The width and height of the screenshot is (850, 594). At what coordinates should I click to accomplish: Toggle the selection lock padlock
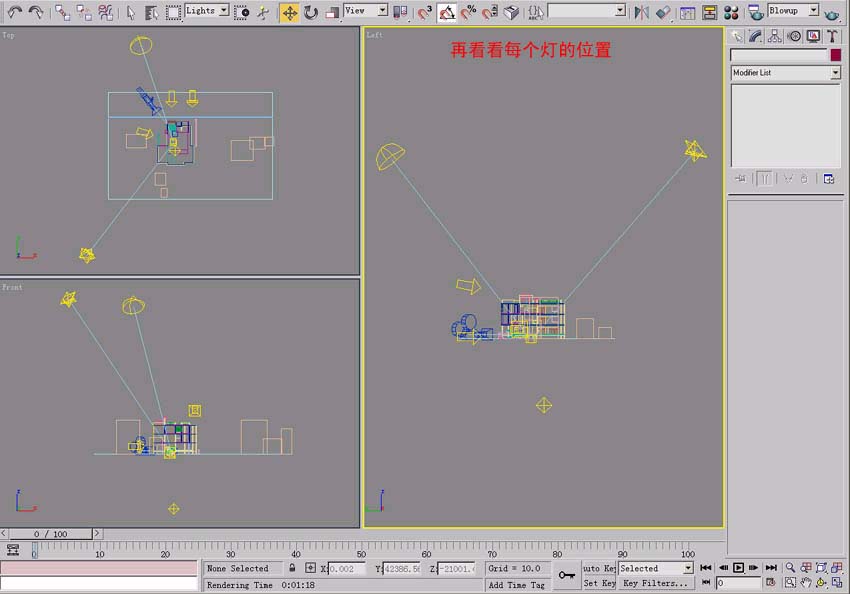click(x=292, y=568)
